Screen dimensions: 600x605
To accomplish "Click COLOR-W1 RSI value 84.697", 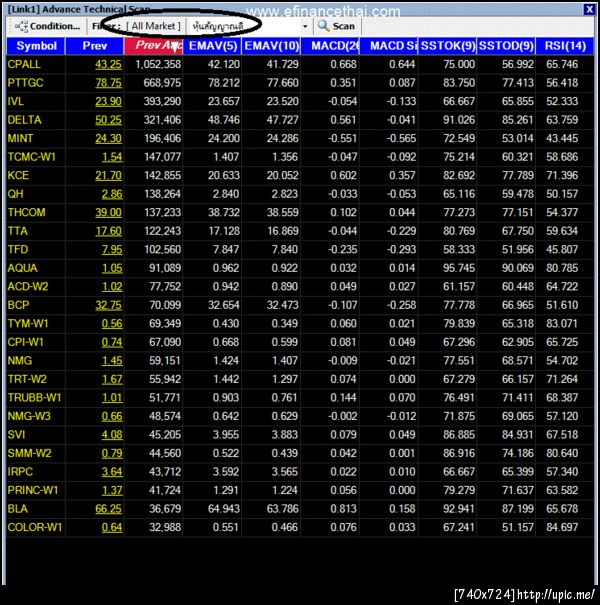I will pyautogui.click(x=562, y=527).
